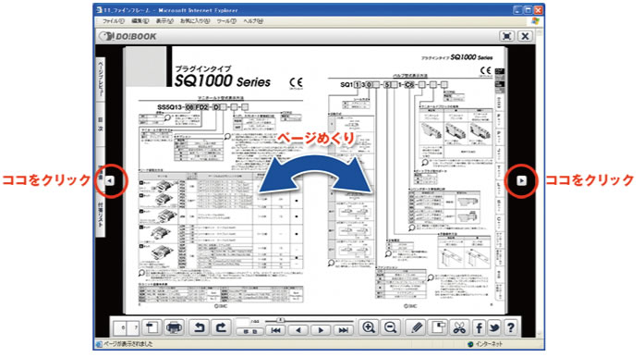Open the 目次 side tab
644x357 pixels.
(100, 124)
